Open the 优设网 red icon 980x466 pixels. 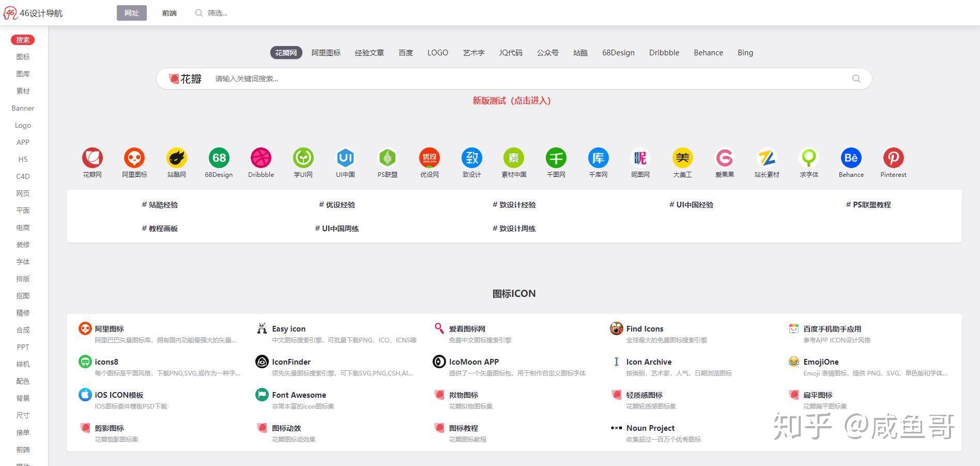point(430,158)
